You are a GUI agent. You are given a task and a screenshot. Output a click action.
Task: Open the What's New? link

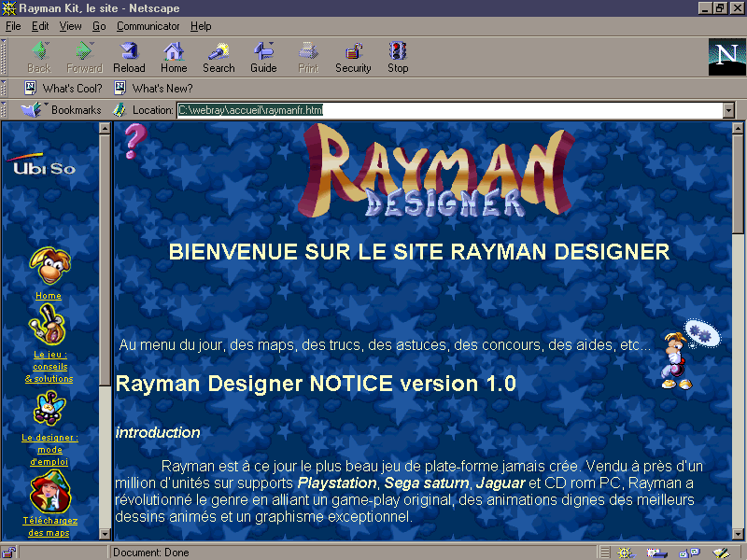tap(153, 88)
